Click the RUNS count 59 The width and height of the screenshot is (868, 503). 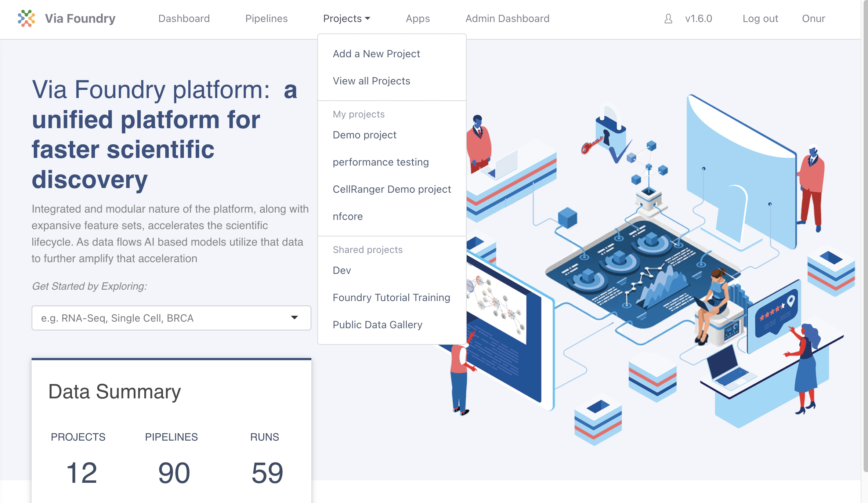[267, 473]
